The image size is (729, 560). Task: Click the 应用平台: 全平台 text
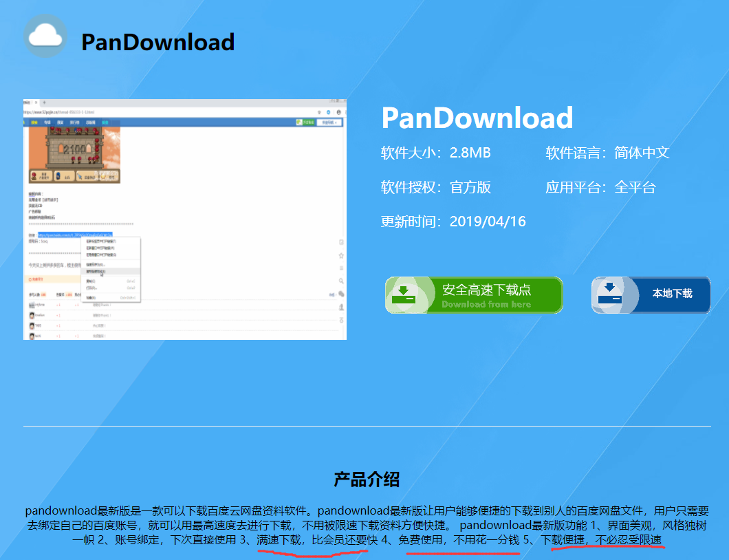point(600,187)
